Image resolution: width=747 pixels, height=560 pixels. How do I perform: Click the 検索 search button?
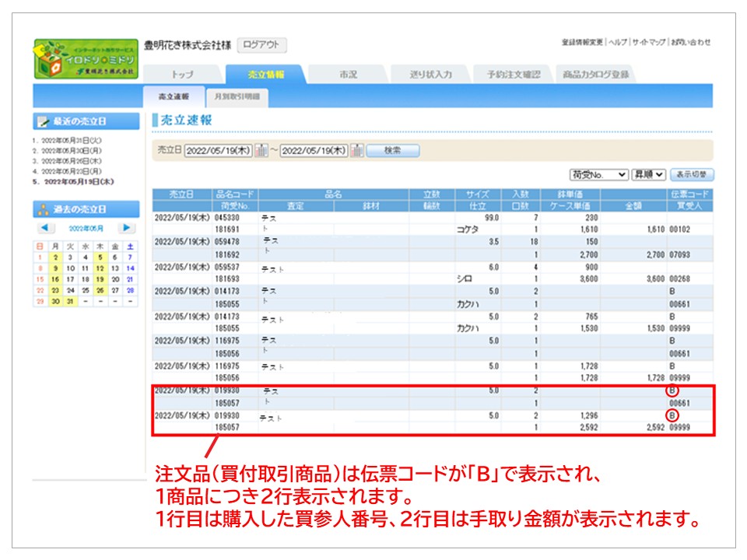(x=392, y=151)
